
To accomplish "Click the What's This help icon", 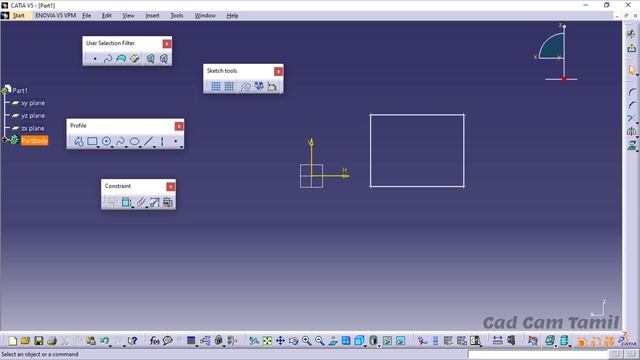I will point(132,341).
